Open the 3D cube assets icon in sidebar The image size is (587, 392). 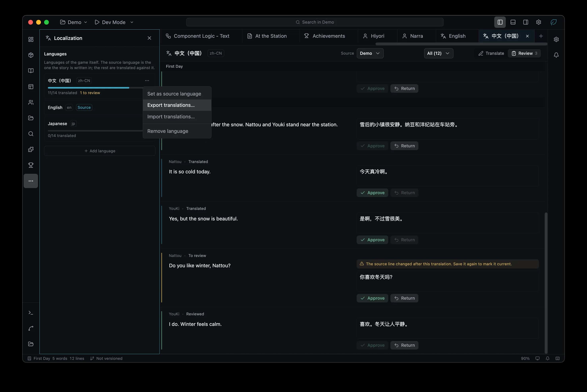tap(31, 55)
